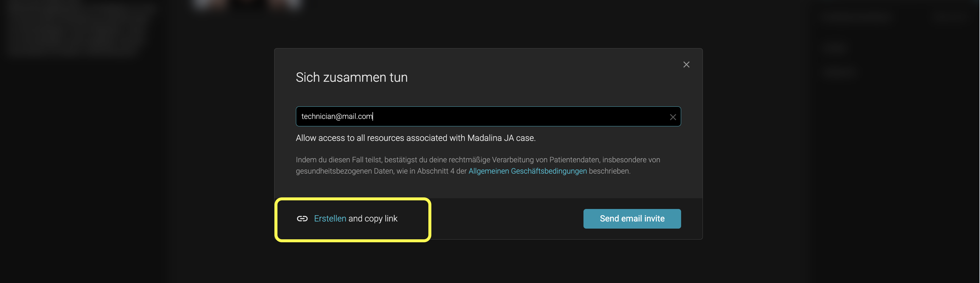The height and width of the screenshot is (283, 980).
Task: Click the 'Erstellen' link text
Action: [x=330, y=218]
